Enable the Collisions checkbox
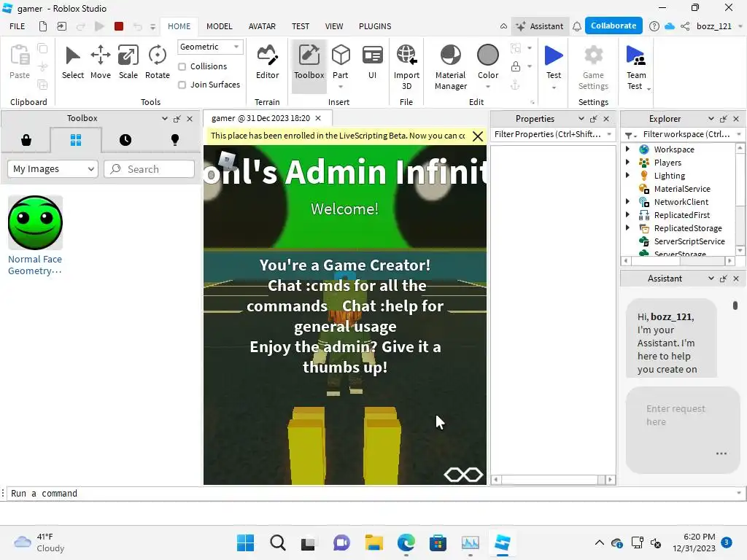Image resolution: width=747 pixels, height=560 pixels. tap(182, 66)
